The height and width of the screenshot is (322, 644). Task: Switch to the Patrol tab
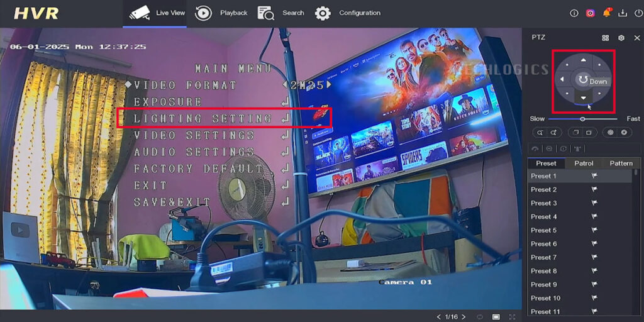(583, 164)
